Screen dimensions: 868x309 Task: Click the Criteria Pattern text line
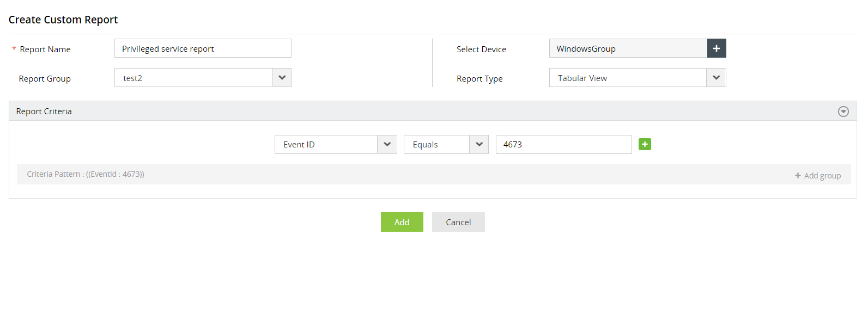[x=86, y=174]
